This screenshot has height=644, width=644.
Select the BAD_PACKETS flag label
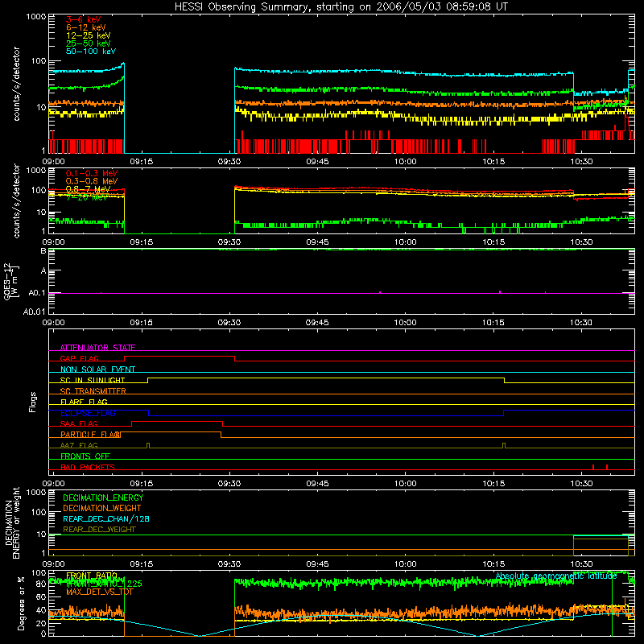point(88,467)
